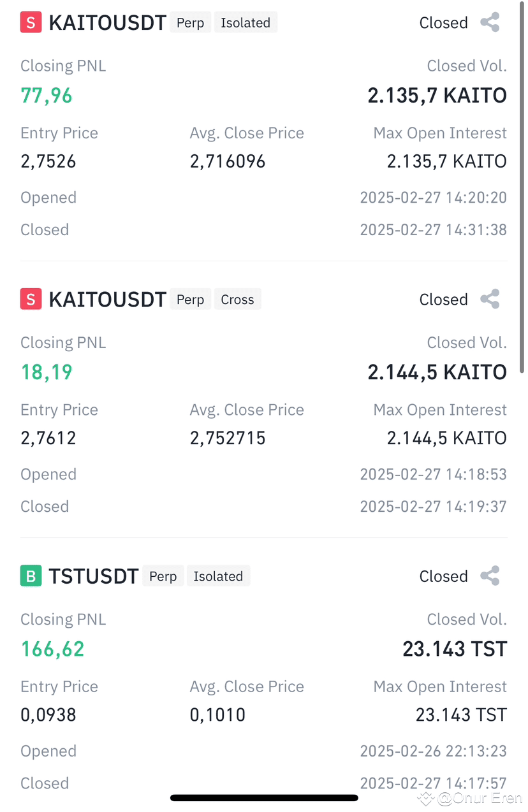Viewport: 528px width, 812px height.
Task: Tap red S badge on Cross KAITOUSDT
Action: [x=31, y=299]
